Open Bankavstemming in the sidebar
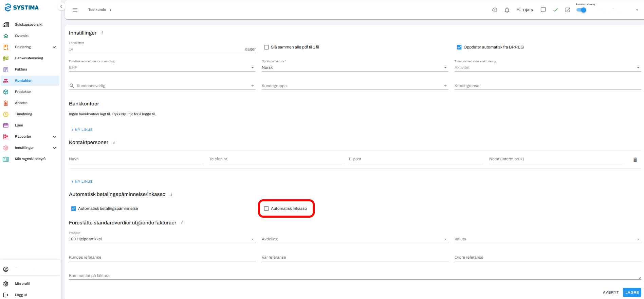The height and width of the screenshot is (299, 644). (x=30, y=58)
